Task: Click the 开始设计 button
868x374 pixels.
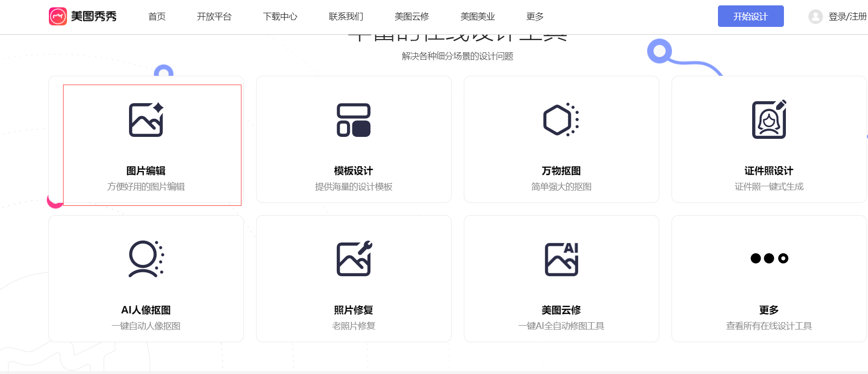Action: point(751,16)
